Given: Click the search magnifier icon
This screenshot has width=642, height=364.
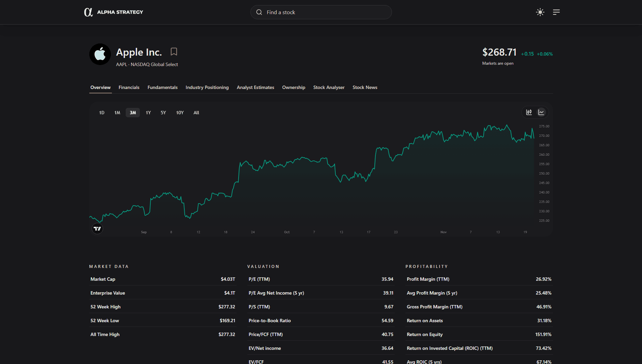Looking at the screenshot, I should tap(259, 12).
